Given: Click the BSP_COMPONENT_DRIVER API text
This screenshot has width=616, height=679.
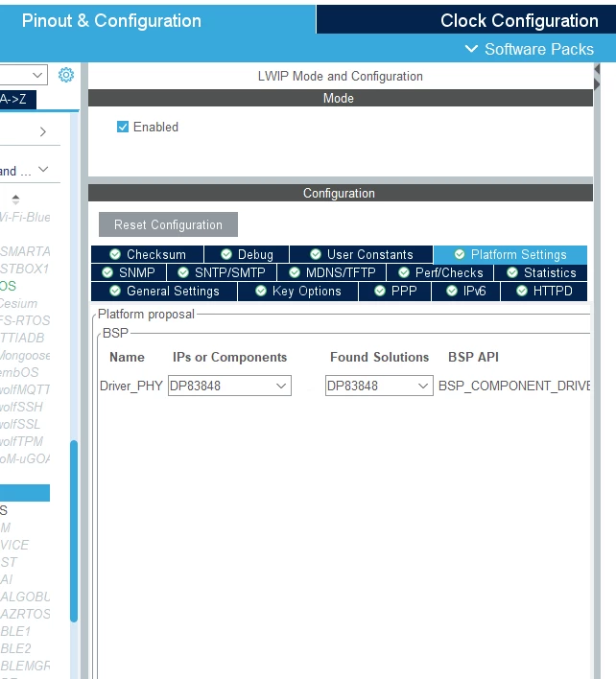Looking at the screenshot, I should (514, 386).
